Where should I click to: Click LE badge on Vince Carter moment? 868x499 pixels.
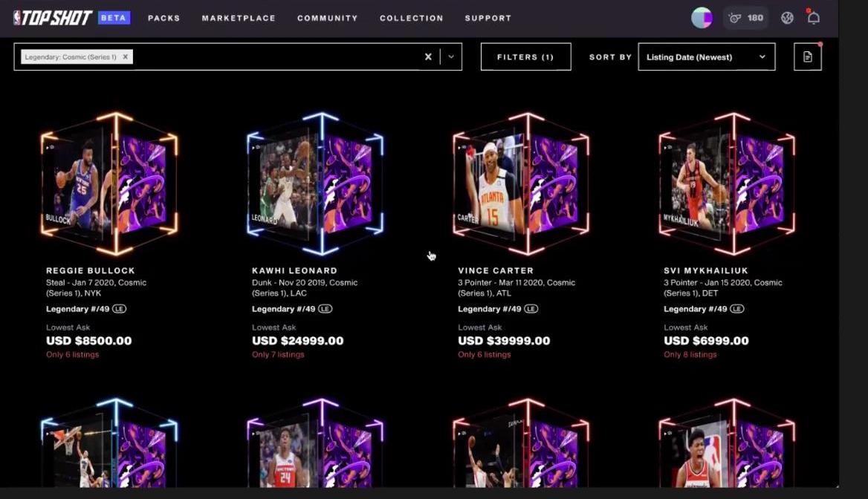[531, 309]
